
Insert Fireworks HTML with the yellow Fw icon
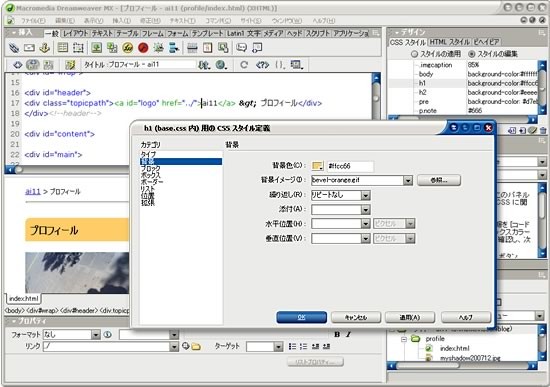128,48
